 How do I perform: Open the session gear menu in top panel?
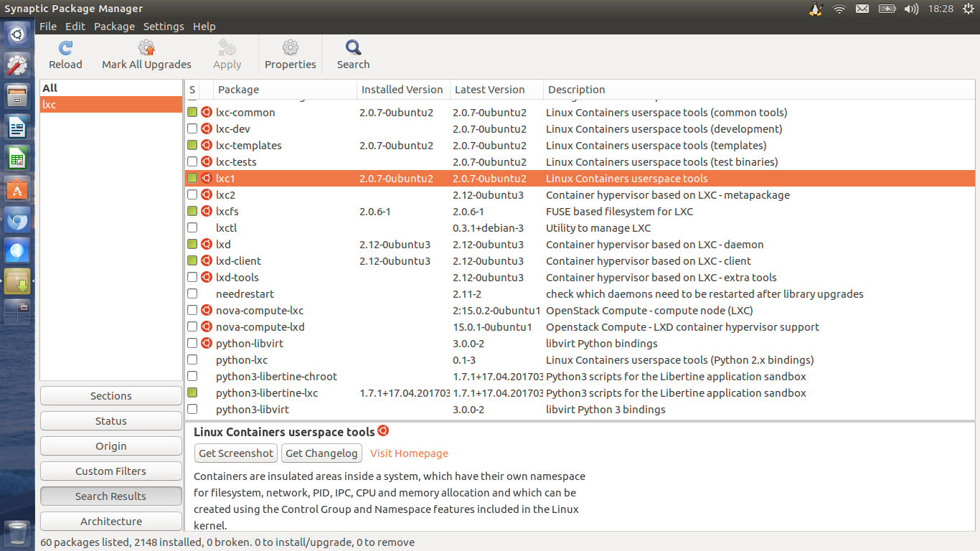click(969, 9)
